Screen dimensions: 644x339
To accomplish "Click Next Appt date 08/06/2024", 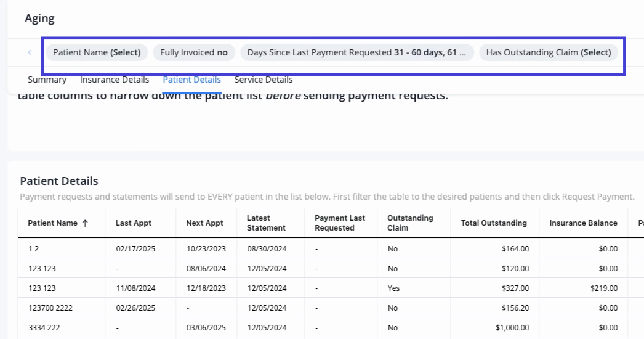I will click(206, 269).
